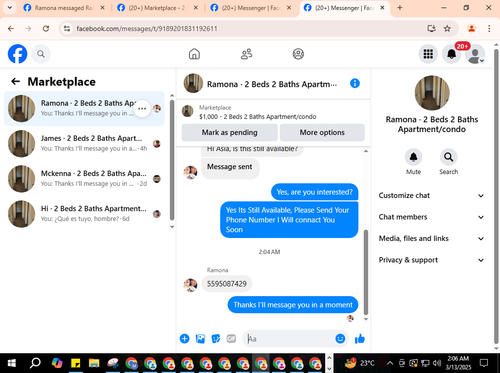Search in conversation magnifier icon
Screen dimensions: 500x373
point(448,157)
